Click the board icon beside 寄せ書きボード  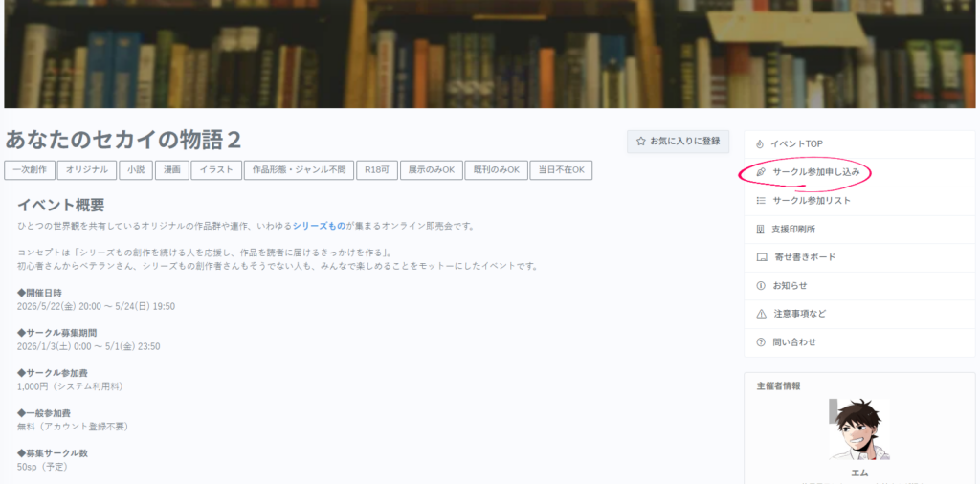pos(762,257)
